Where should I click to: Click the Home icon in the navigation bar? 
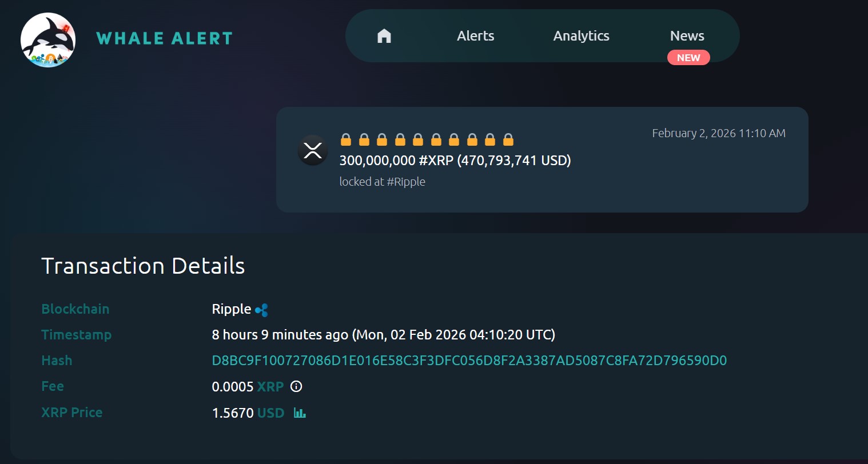(383, 35)
